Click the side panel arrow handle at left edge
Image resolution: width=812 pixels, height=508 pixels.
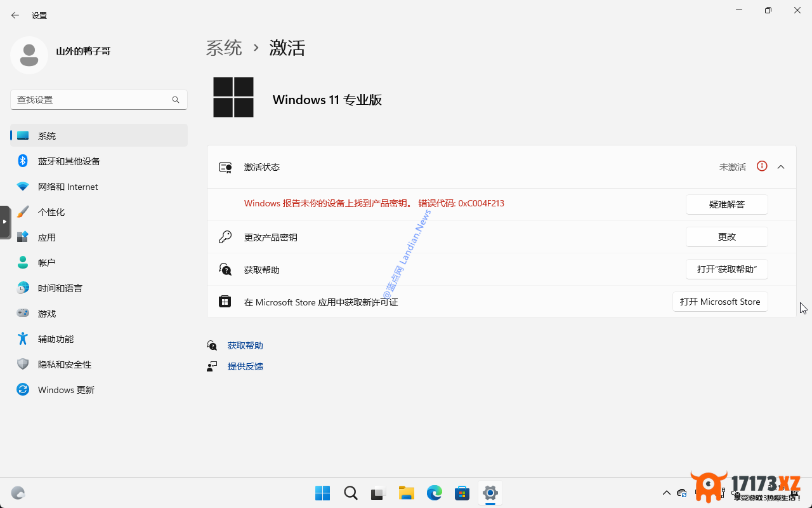pos(5,222)
